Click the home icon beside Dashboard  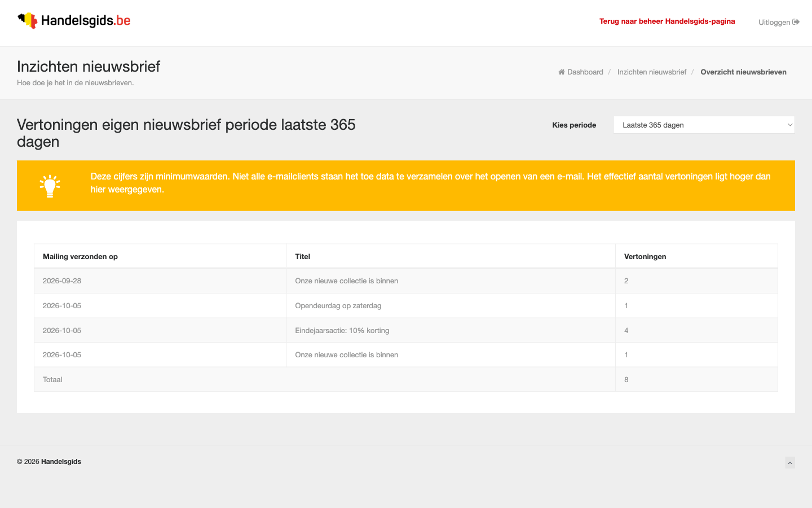click(562, 72)
